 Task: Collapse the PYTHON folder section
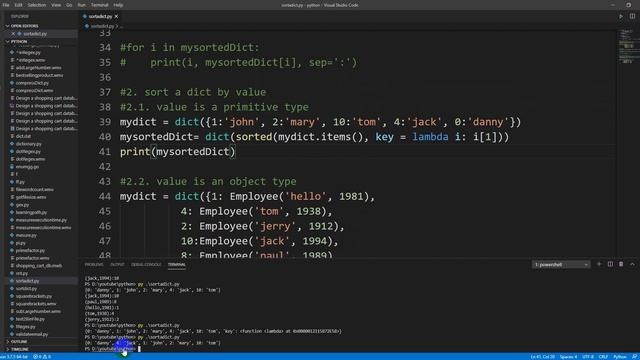(x=19, y=42)
